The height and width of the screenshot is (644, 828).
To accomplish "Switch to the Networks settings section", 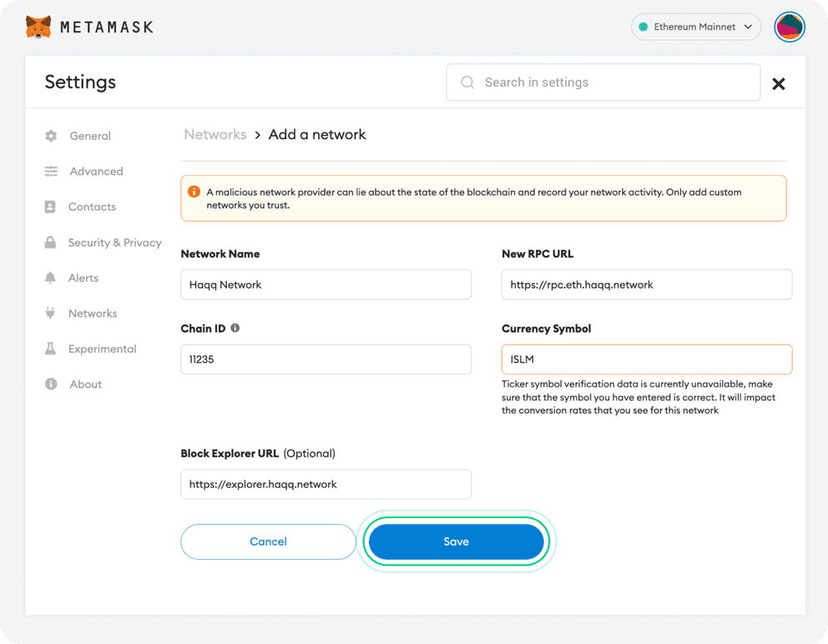I will coord(93,313).
